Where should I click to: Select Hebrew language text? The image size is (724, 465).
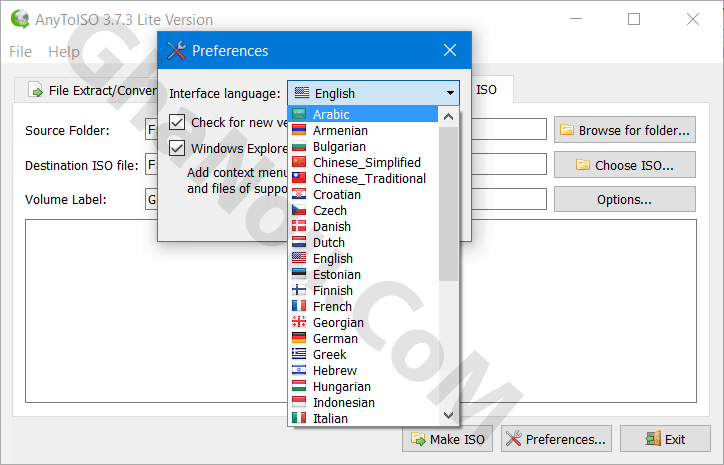coord(335,370)
